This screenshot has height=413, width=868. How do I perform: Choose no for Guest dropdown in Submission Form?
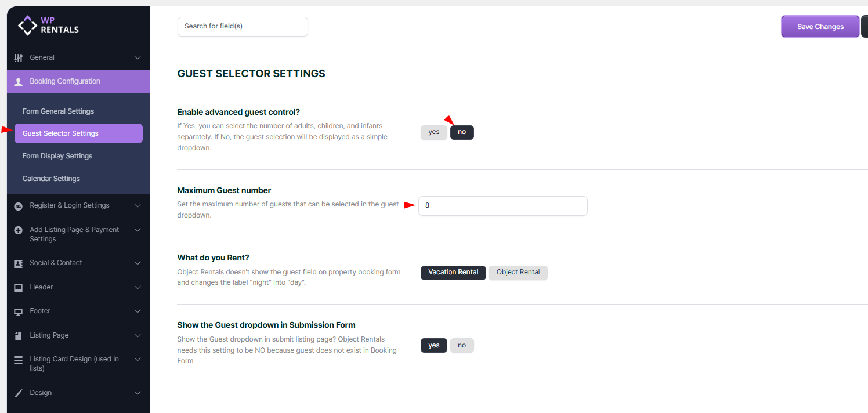[462, 346]
